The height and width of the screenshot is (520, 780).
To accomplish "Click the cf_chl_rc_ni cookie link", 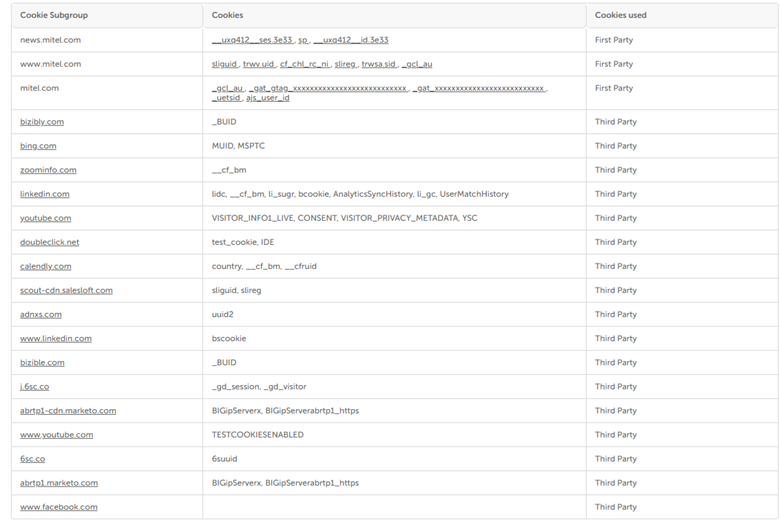I will click(x=304, y=64).
